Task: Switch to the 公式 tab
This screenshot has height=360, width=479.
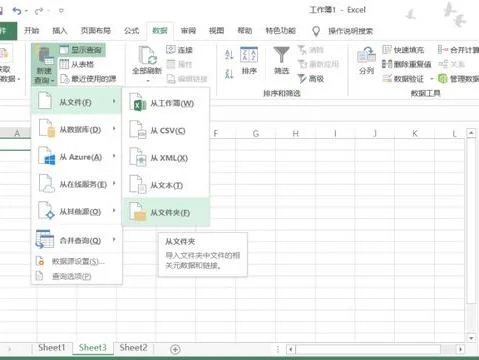Action: pyautogui.click(x=131, y=31)
